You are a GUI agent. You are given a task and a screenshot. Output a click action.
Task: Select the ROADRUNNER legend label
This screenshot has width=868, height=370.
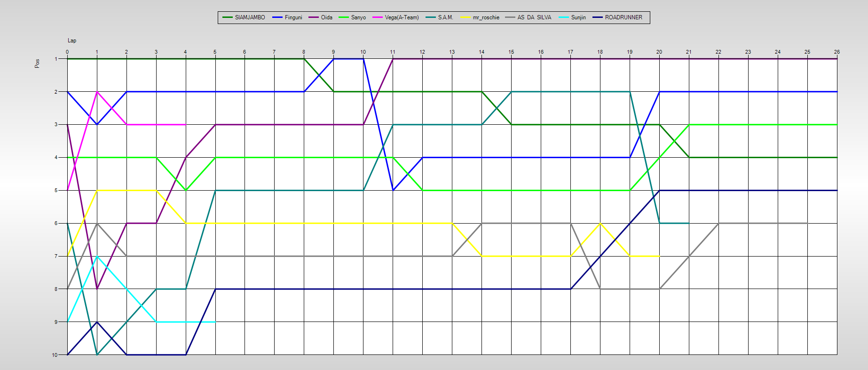coord(623,17)
